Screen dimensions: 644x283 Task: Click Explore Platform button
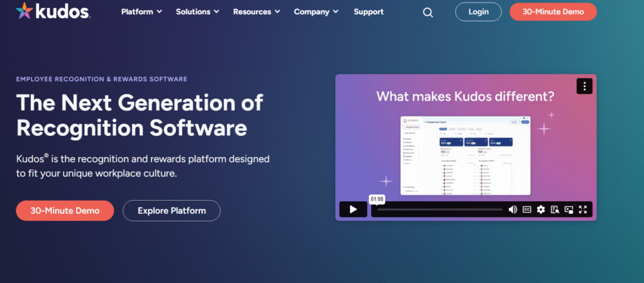[172, 211]
